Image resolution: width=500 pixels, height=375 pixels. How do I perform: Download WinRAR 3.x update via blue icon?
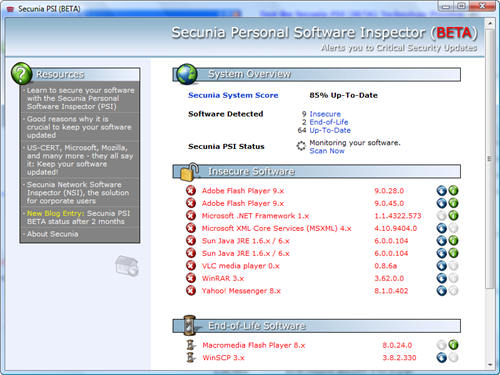click(441, 278)
